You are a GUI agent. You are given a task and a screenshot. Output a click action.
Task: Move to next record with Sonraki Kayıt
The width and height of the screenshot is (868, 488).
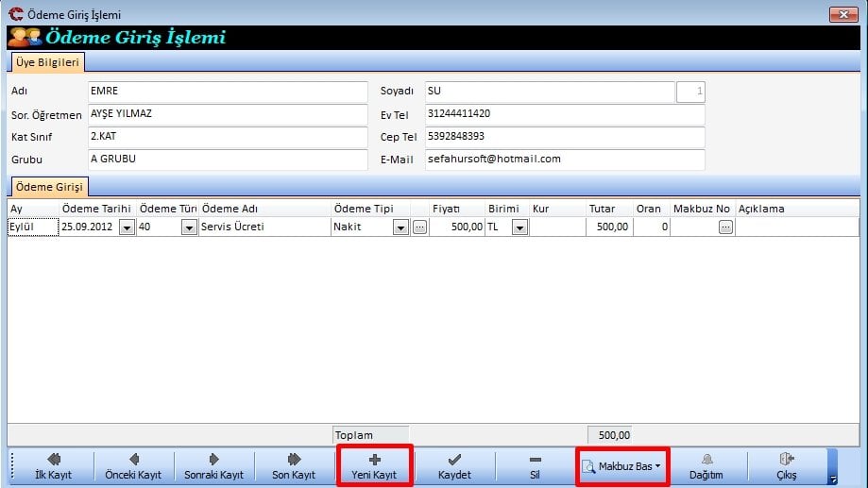point(214,466)
